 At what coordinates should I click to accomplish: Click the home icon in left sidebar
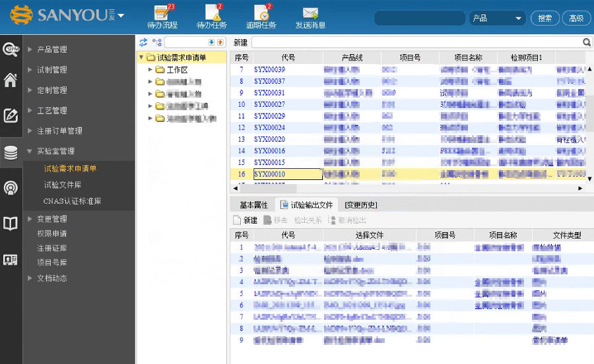11,80
